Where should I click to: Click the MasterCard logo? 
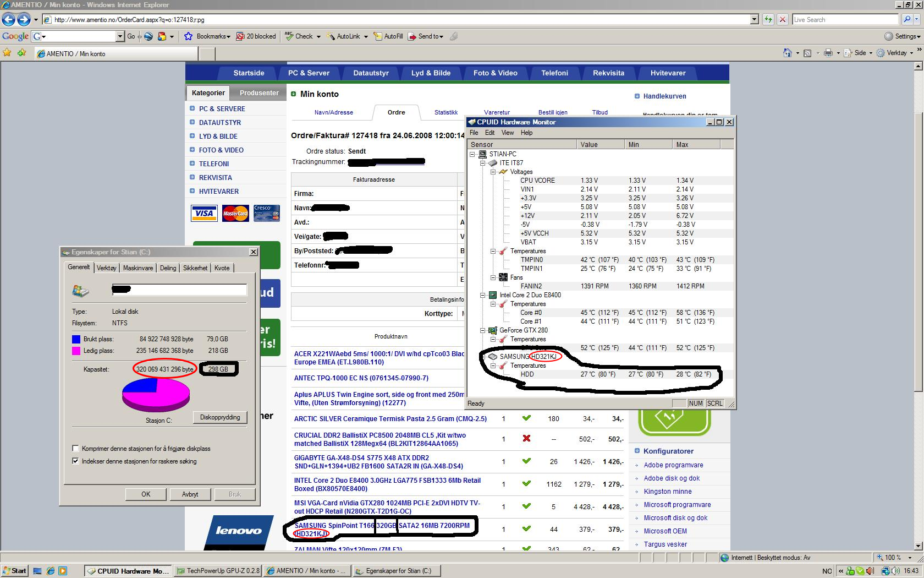click(235, 213)
